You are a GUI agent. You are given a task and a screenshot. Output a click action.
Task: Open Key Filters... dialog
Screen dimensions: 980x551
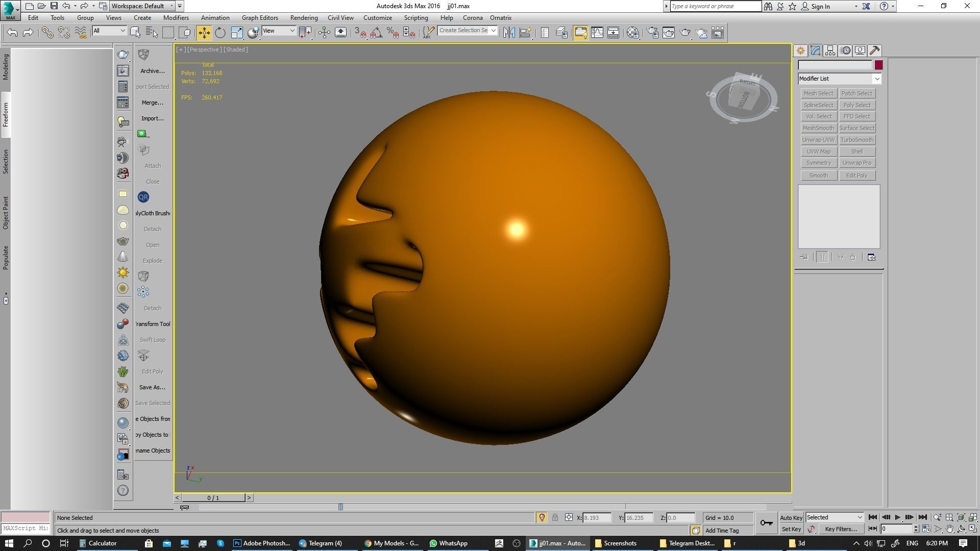click(840, 529)
